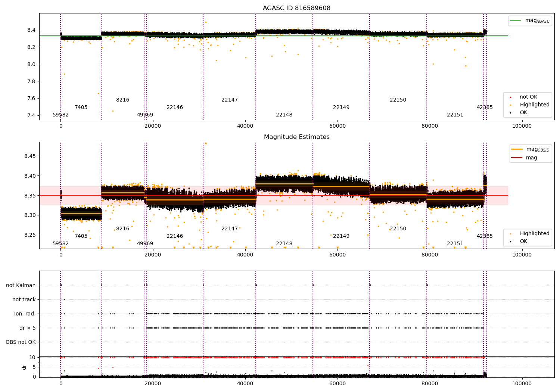Click obsid label 22149 in the top plot
560x392 pixels.
coord(341,108)
